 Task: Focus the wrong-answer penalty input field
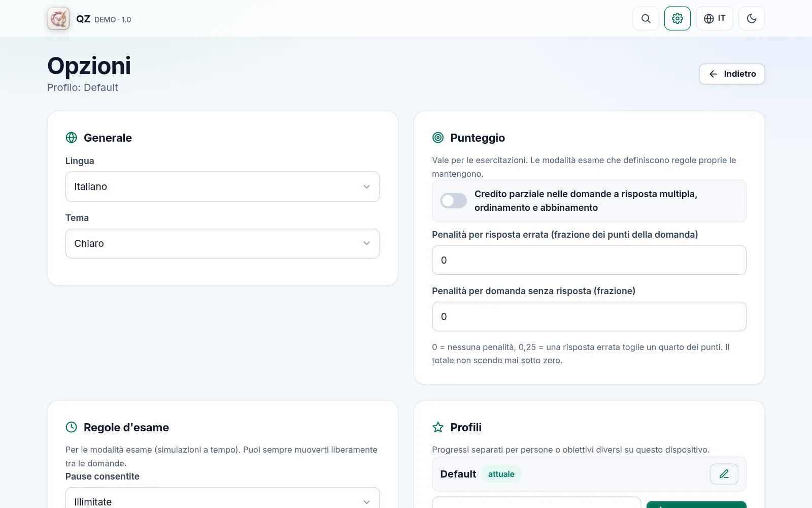click(x=589, y=260)
